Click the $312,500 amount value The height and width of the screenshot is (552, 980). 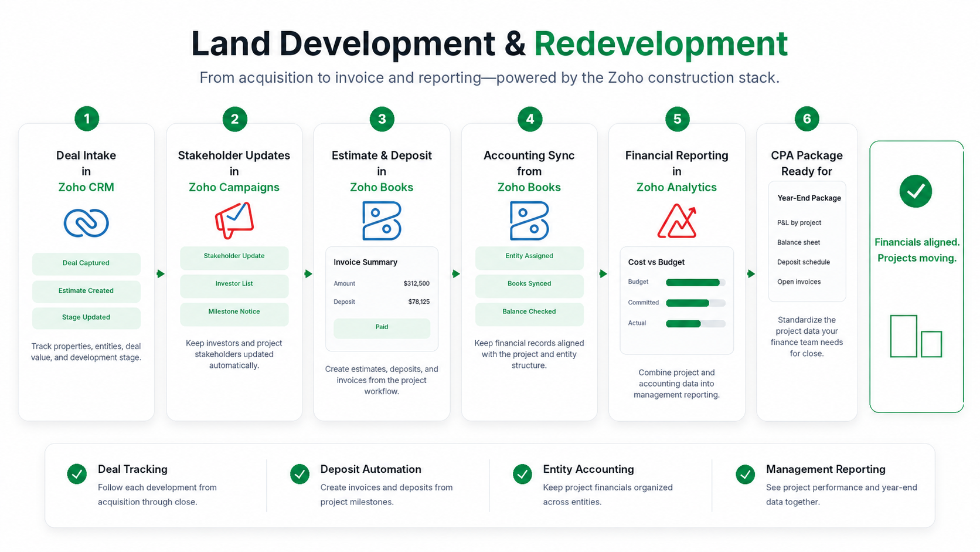click(416, 284)
